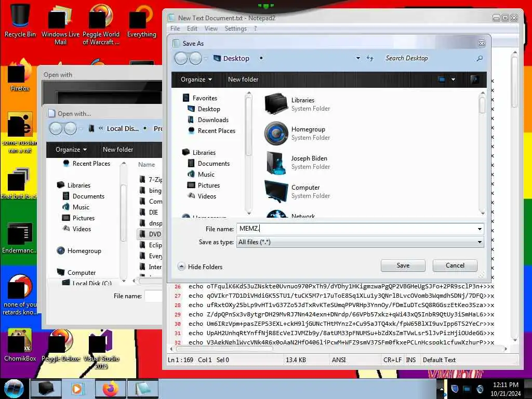532x399 pixels.
Task: Select Recent Places in Save As pane
Action: coord(212,130)
